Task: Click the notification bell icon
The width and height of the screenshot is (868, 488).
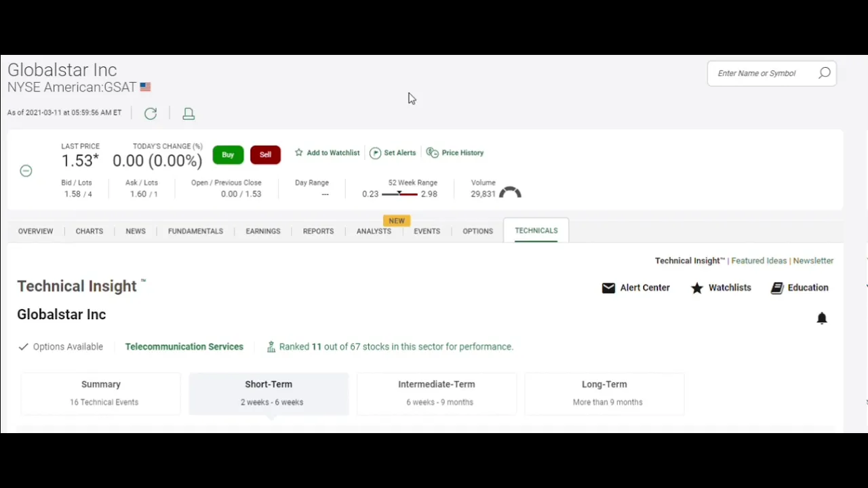Action: [x=822, y=318]
